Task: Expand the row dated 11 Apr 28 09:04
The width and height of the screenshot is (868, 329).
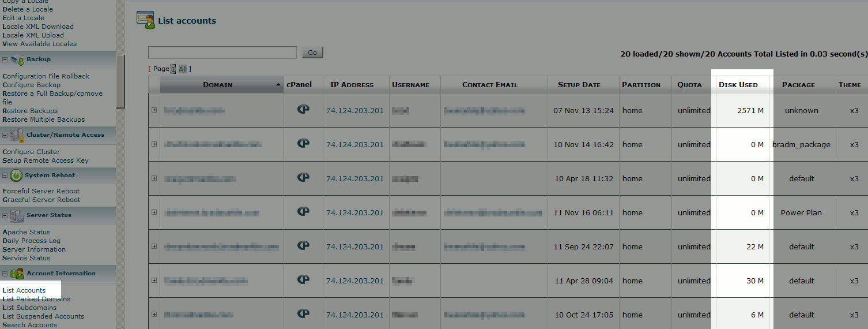Action: coord(154,280)
